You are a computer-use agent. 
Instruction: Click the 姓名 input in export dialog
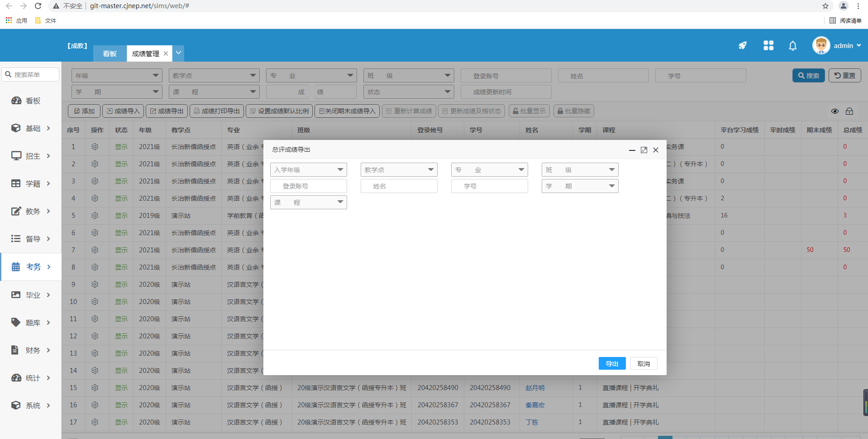pyautogui.click(x=399, y=186)
